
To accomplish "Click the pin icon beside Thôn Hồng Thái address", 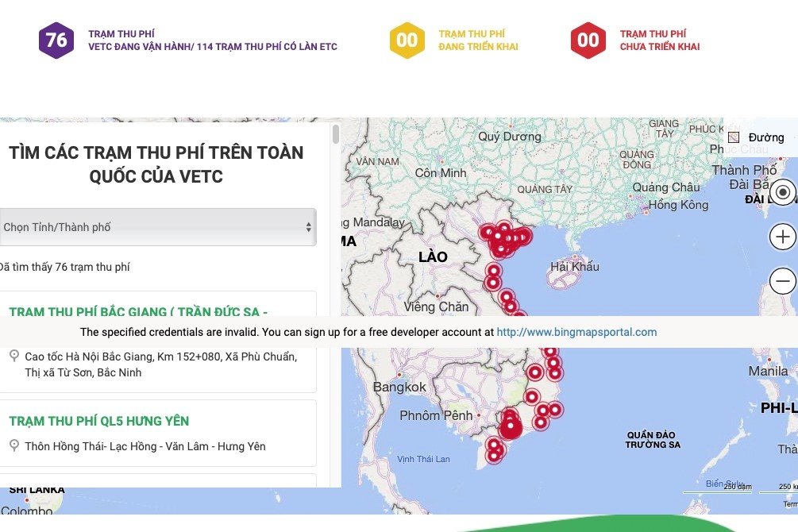I will pos(14,445).
